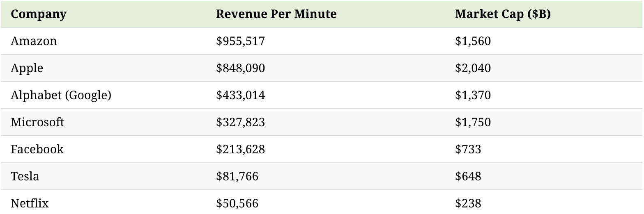
Task: Click the Market Cap ($B) column header
Action: click(x=503, y=14)
